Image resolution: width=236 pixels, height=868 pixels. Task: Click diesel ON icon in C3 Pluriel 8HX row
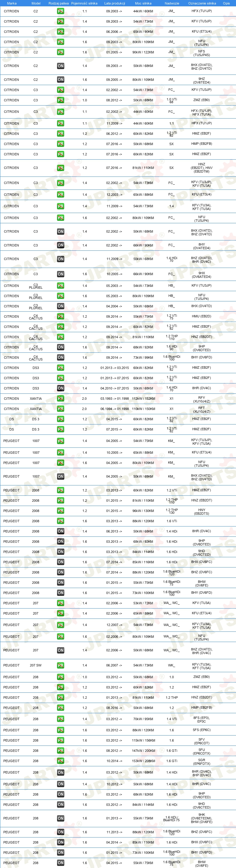click(x=60, y=306)
